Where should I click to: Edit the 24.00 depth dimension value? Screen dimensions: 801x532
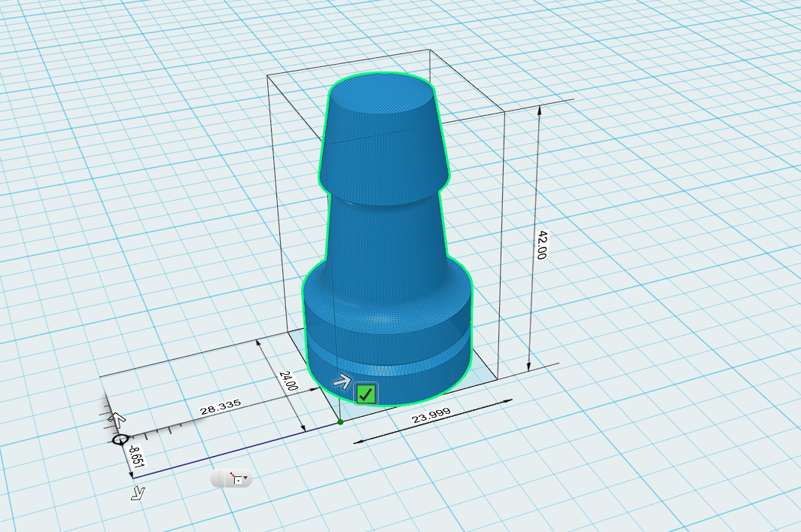[x=288, y=380]
